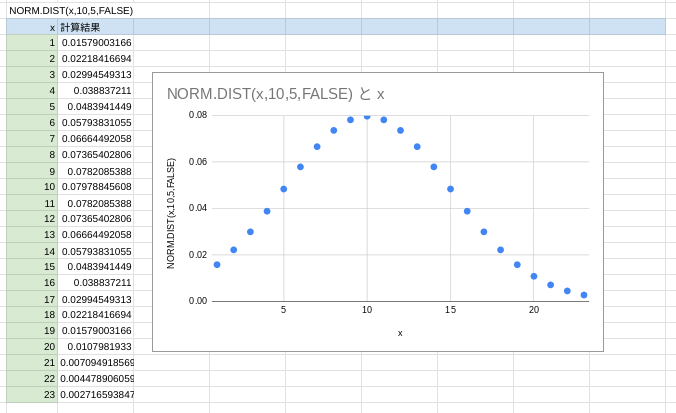Select the x cell containing 19
This screenshot has height=413, width=676.
[32, 330]
